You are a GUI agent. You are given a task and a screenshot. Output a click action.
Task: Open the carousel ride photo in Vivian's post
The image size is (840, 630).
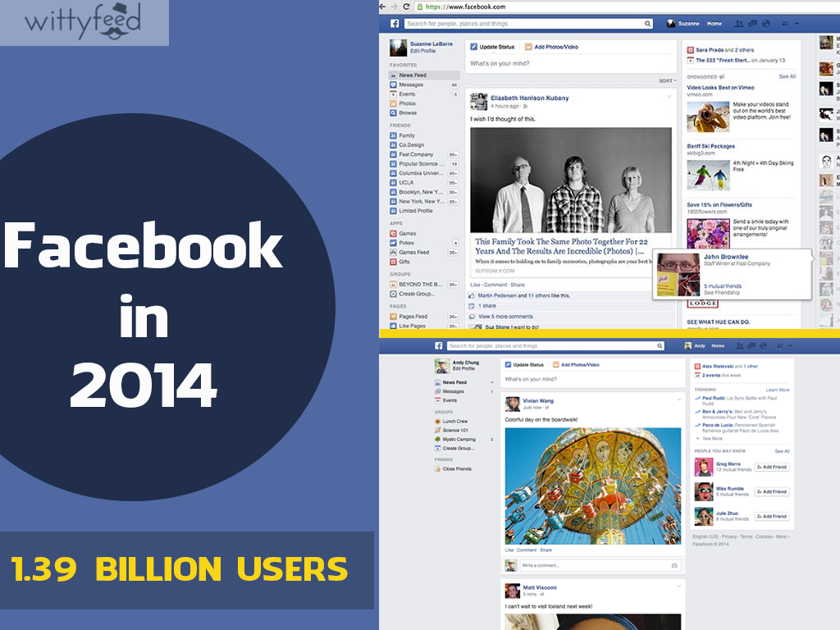tap(593, 486)
